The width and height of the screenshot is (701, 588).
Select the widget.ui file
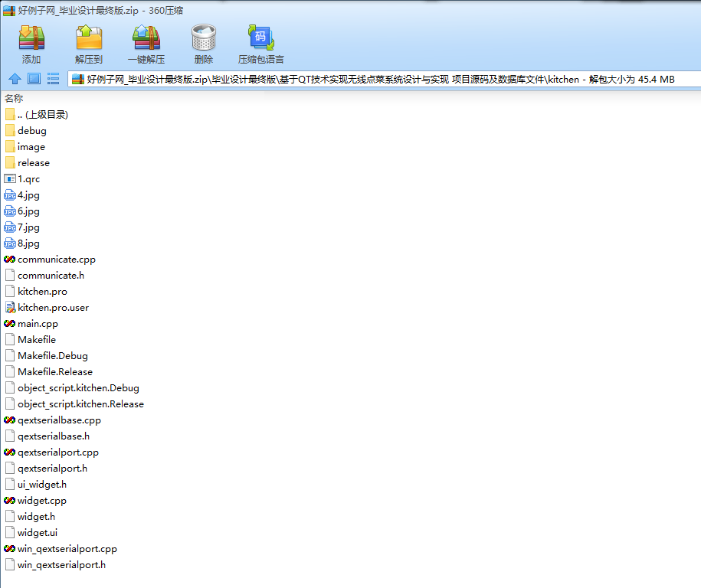tap(31, 533)
